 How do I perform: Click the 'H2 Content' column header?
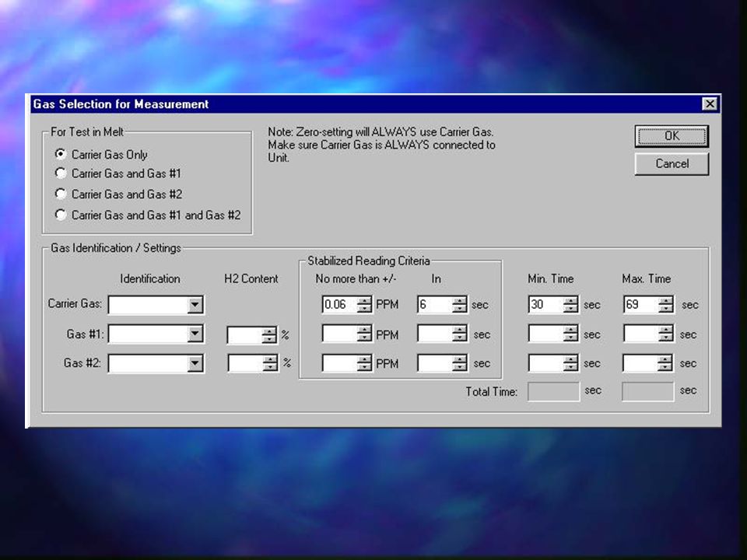(251, 278)
